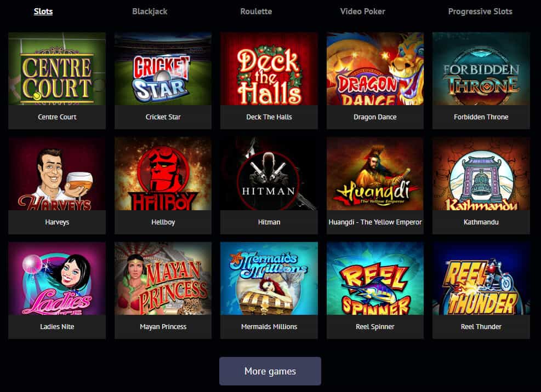Image resolution: width=541 pixels, height=392 pixels.
Task: Go to the Progressive Slots tab
Action: click(480, 11)
